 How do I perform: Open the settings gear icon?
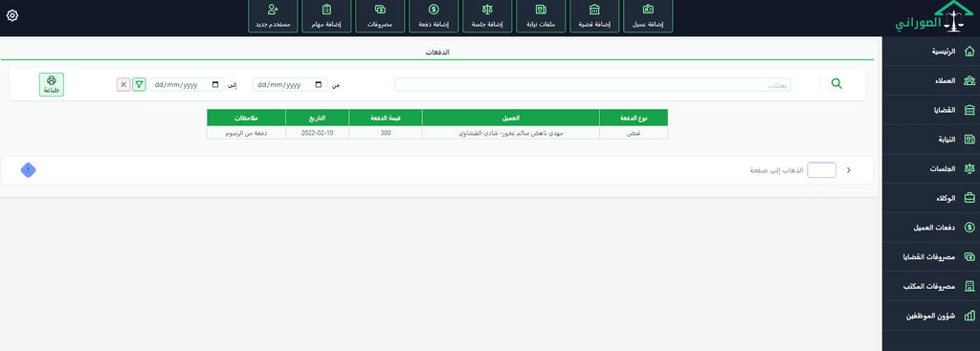[11, 15]
